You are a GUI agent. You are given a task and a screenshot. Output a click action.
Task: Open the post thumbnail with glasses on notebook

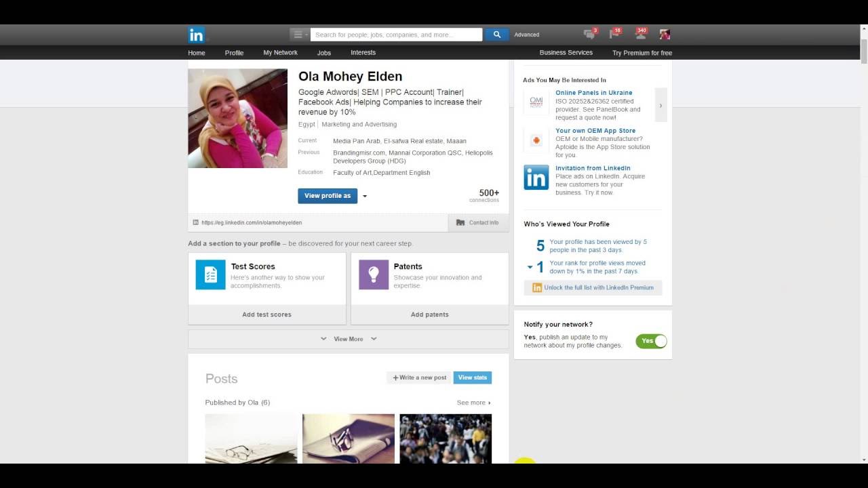click(349, 439)
